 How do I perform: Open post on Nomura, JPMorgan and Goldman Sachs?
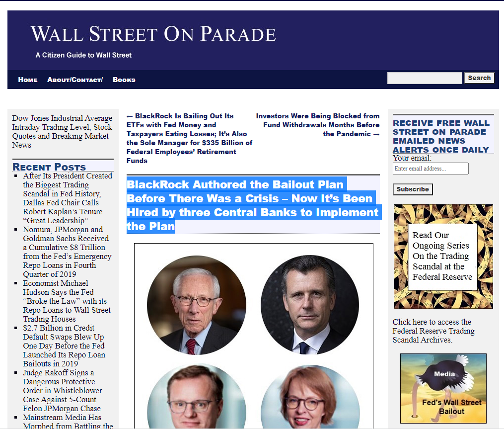(67, 252)
